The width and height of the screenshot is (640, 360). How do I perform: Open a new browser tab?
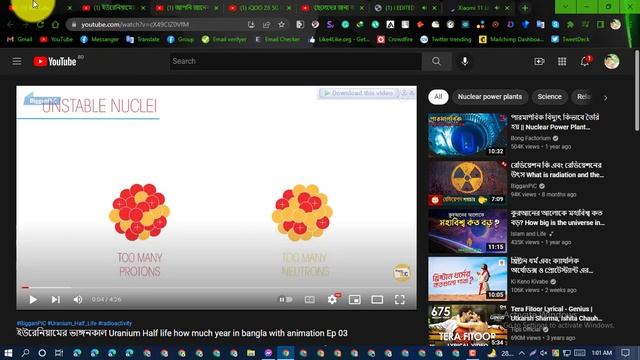click(x=525, y=8)
